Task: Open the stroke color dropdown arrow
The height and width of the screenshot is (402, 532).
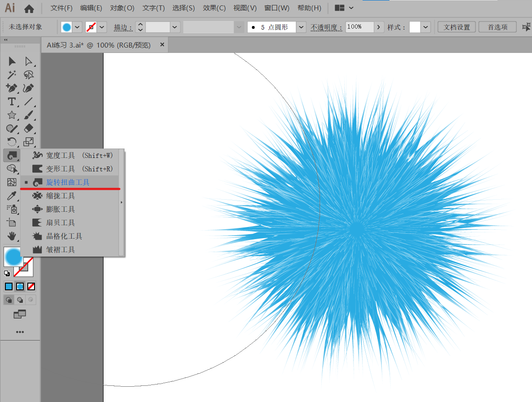Action: [102, 27]
